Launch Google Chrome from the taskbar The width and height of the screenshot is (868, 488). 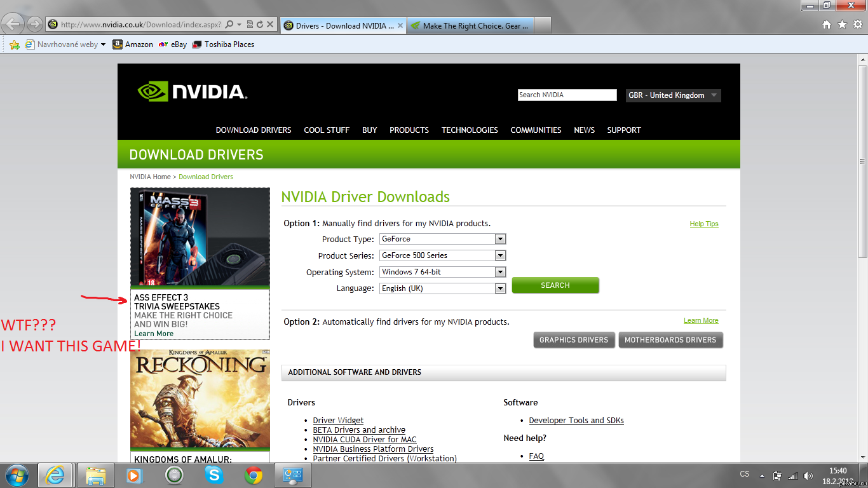(254, 475)
